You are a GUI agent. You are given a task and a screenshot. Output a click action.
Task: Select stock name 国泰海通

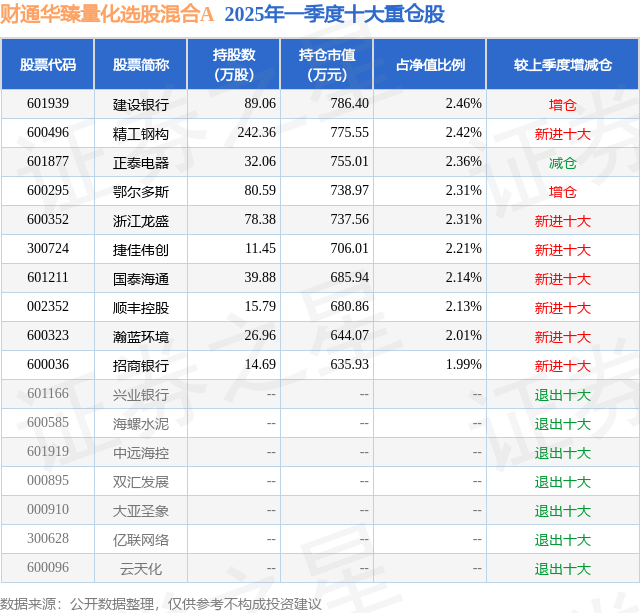pyautogui.click(x=141, y=278)
